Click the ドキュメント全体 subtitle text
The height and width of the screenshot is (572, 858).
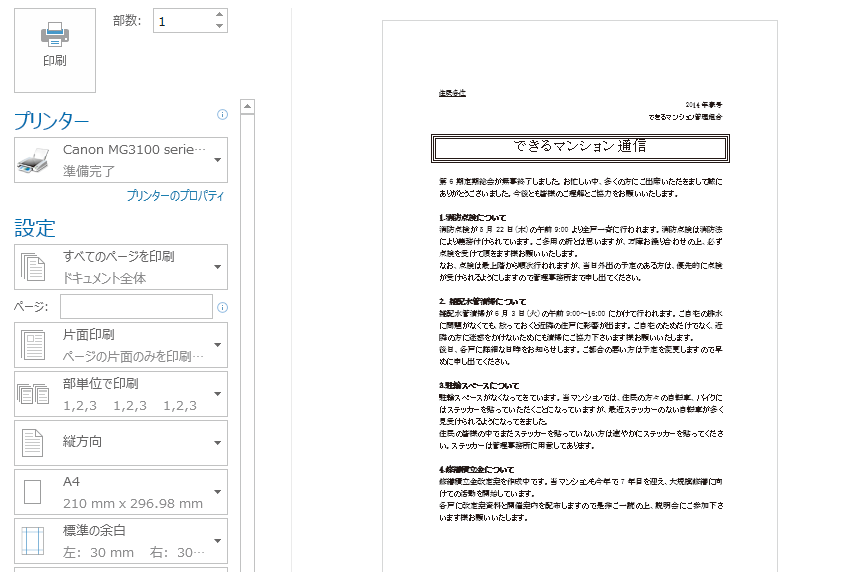[105, 278]
